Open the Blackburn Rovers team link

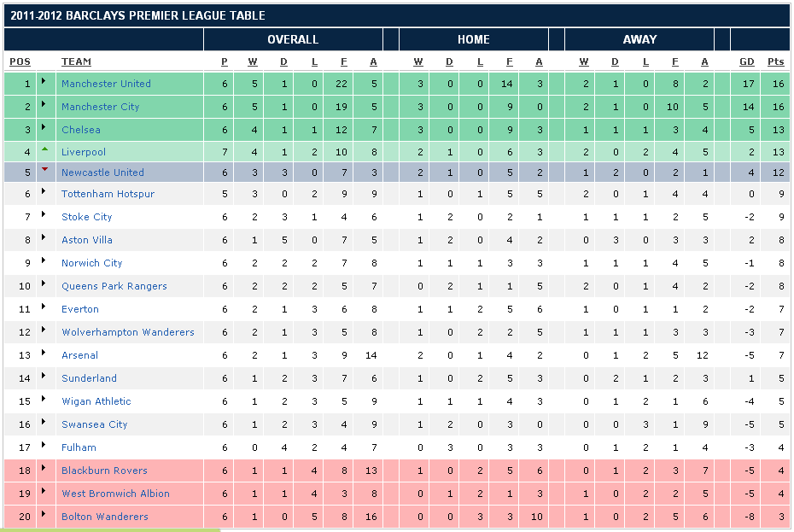tap(104, 471)
